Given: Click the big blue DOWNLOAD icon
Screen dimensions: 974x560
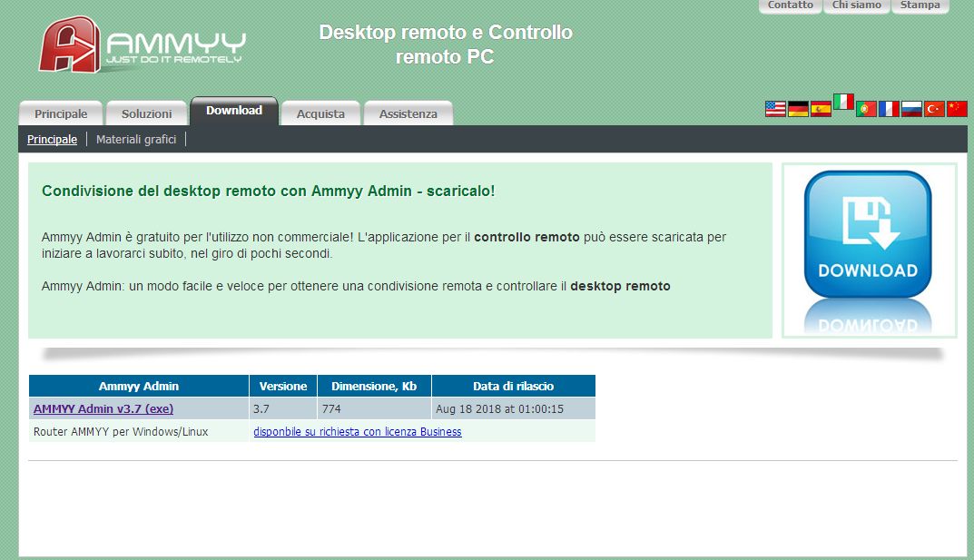Looking at the screenshot, I should (868, 234).
